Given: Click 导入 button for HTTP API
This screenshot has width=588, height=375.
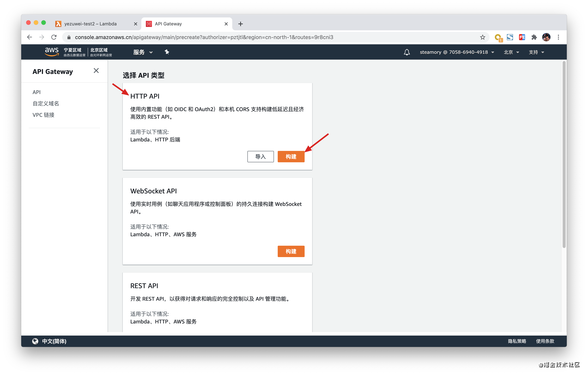Looking at the screenshot, I should [x=260, y=156].
